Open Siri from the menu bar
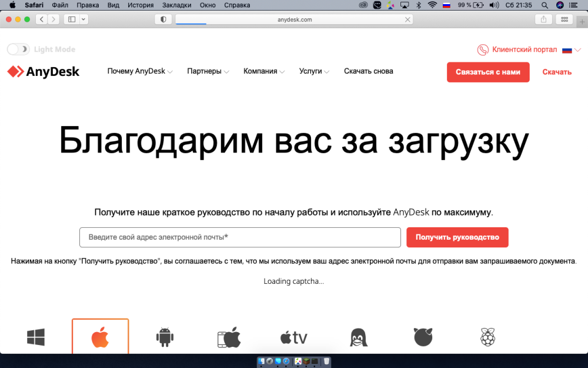 (560, 5)
